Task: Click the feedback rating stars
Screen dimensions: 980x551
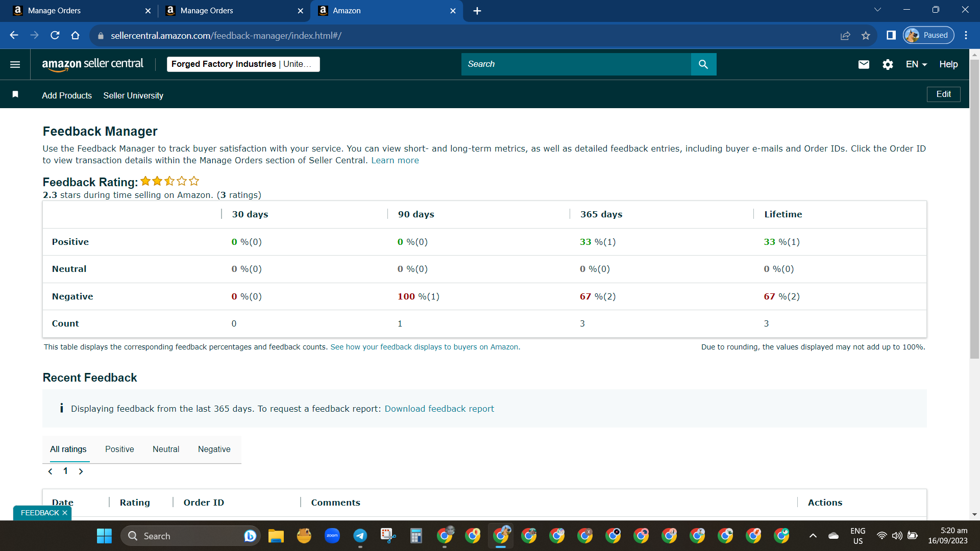Action: click(170, 181)
